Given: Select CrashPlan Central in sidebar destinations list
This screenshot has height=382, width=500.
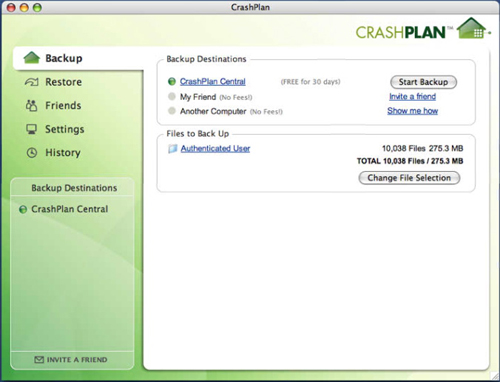Looking at the screenshot, I should point(69,209).
